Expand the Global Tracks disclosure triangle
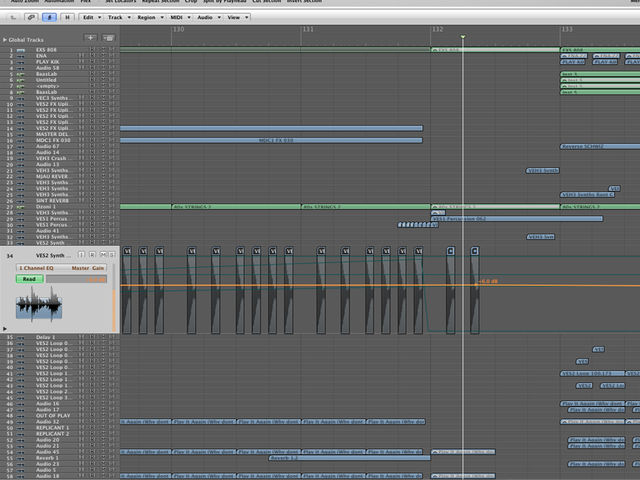Viewport: 640px width, 480px height. click(x=5, y=40)
